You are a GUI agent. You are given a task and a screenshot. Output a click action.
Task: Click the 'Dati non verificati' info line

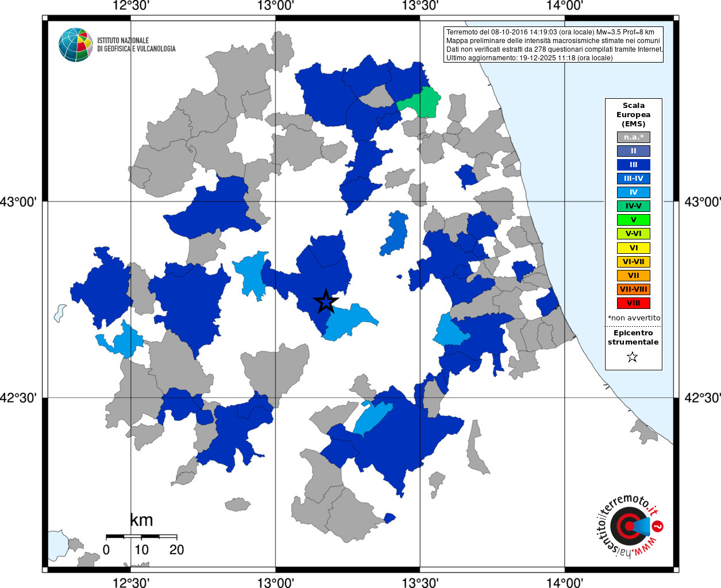click(x=555, y=49)
